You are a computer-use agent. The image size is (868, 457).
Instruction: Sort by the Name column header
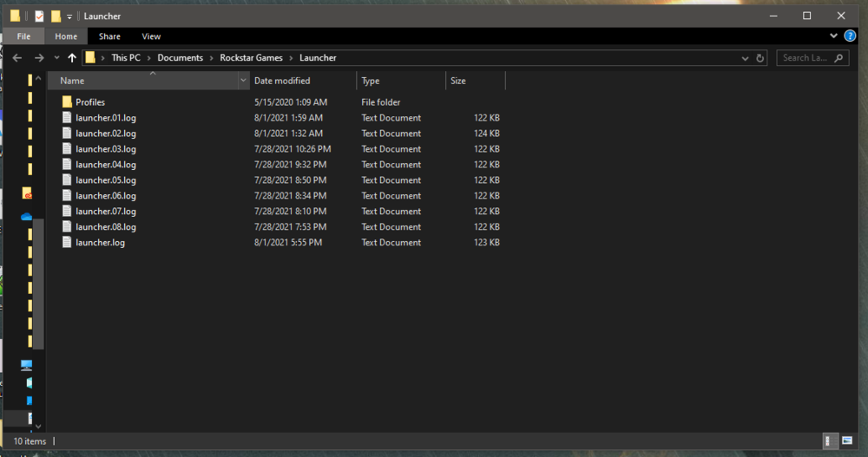click(143, 81)
